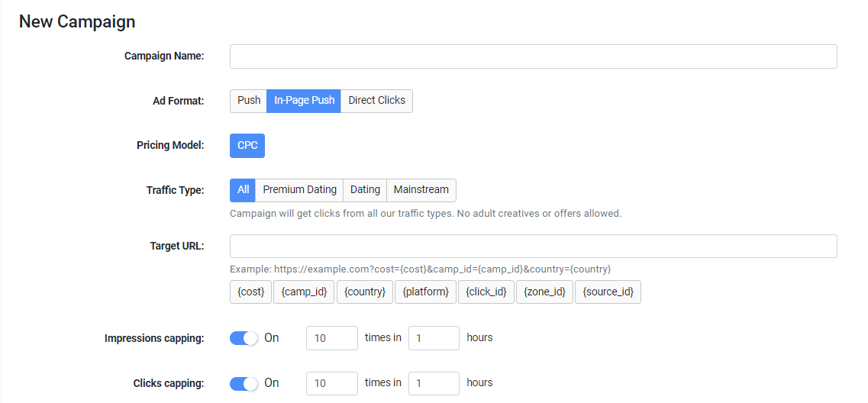Choose Premium Dating traffic type
This screenshot has height=403, width=868.
[299, 190]
